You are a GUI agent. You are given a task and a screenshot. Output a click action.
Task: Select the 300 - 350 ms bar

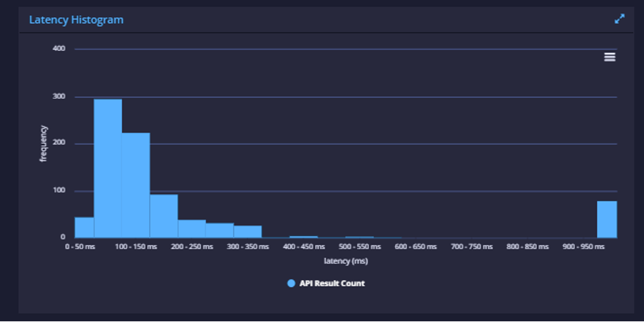(x=248, y=232)
